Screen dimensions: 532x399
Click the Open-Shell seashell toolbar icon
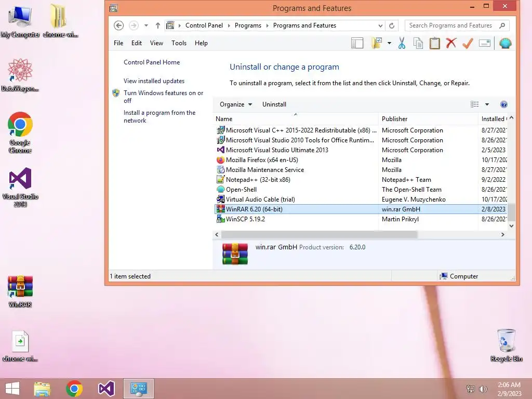(505, 44)
